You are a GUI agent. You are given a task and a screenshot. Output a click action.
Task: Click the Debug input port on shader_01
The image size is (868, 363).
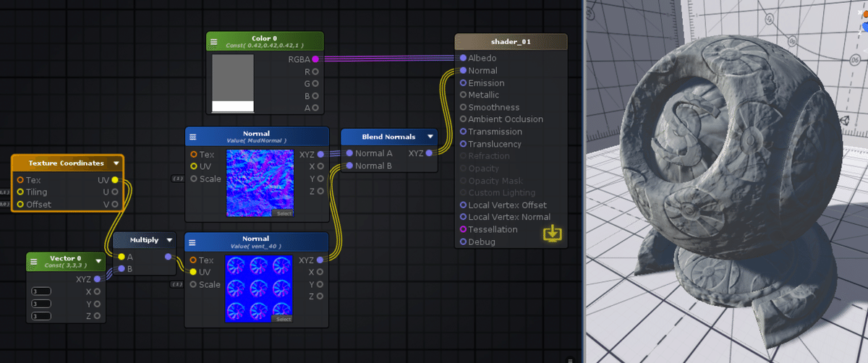point(463,242)
